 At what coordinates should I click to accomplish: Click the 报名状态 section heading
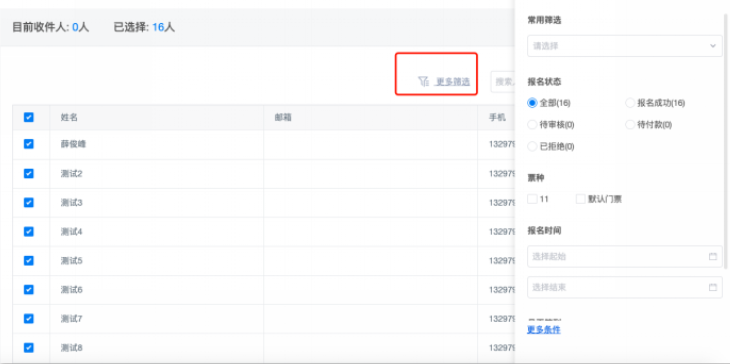pos(544,81)
